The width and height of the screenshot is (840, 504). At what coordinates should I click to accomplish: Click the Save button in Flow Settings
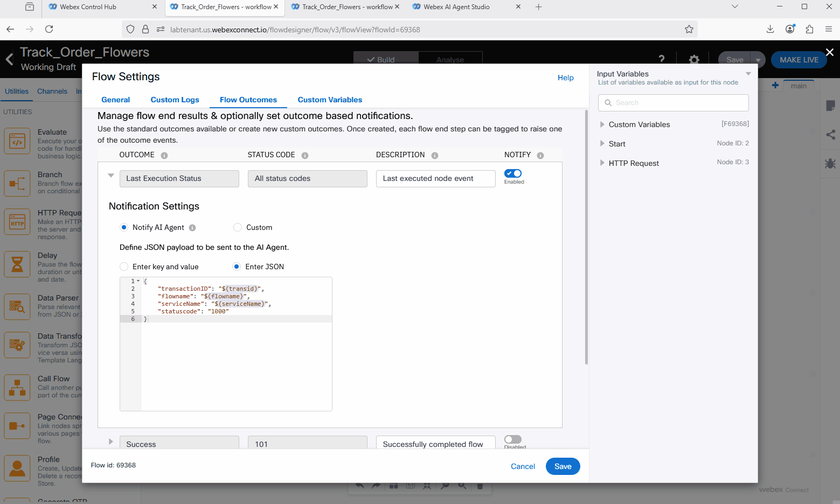(563, 466)
